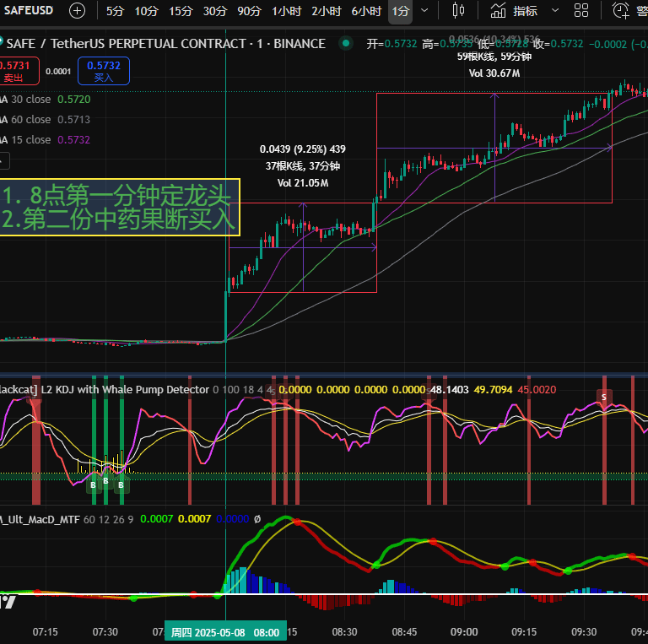Select the Vol 30.67M measurement label
Viewport: 648px width, 644px height.
[494, 73]
